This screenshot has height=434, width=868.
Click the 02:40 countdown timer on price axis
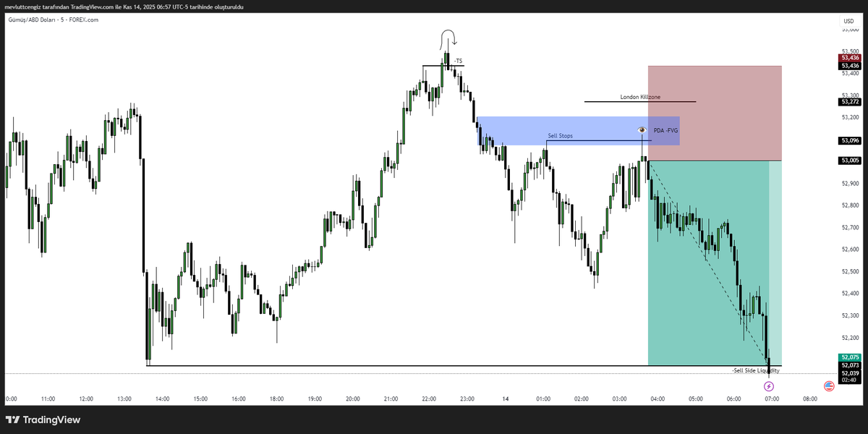(850, 380)
